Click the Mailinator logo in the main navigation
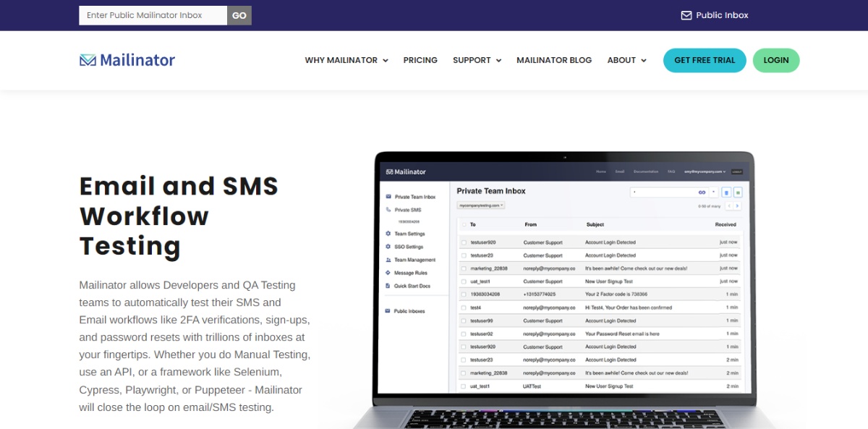 [127, 60]
